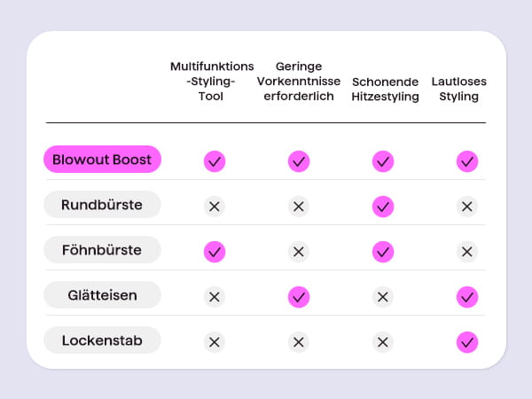Click Blowout Boost Multifunktions-Styling-Tool checkmark
532x399 pixels.
point(215,161)
